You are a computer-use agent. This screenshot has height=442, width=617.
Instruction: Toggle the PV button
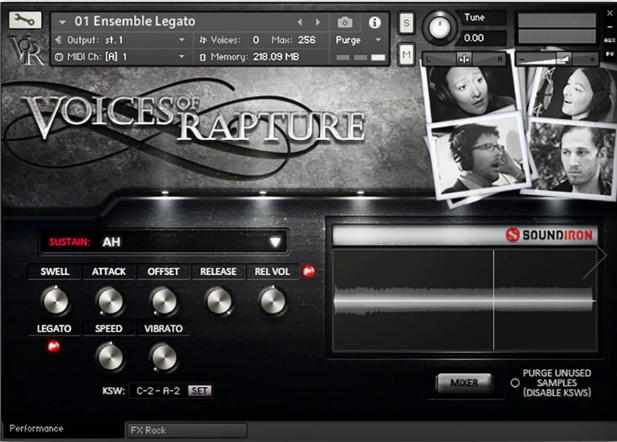[610, 54]
